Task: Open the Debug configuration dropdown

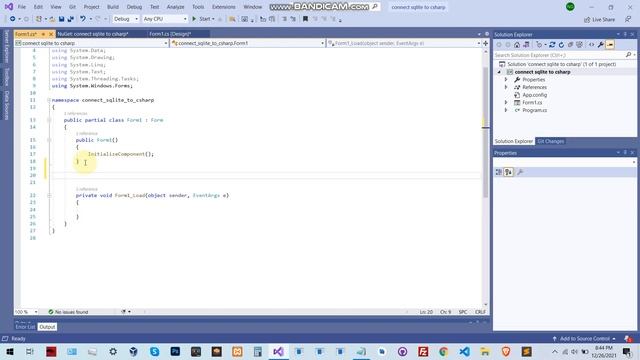Action: pos(126,19)
